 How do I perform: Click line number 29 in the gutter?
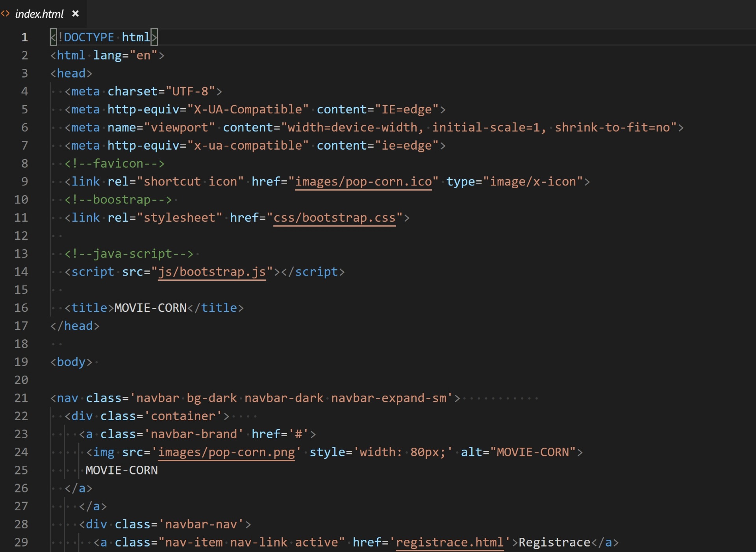point(21,543)
